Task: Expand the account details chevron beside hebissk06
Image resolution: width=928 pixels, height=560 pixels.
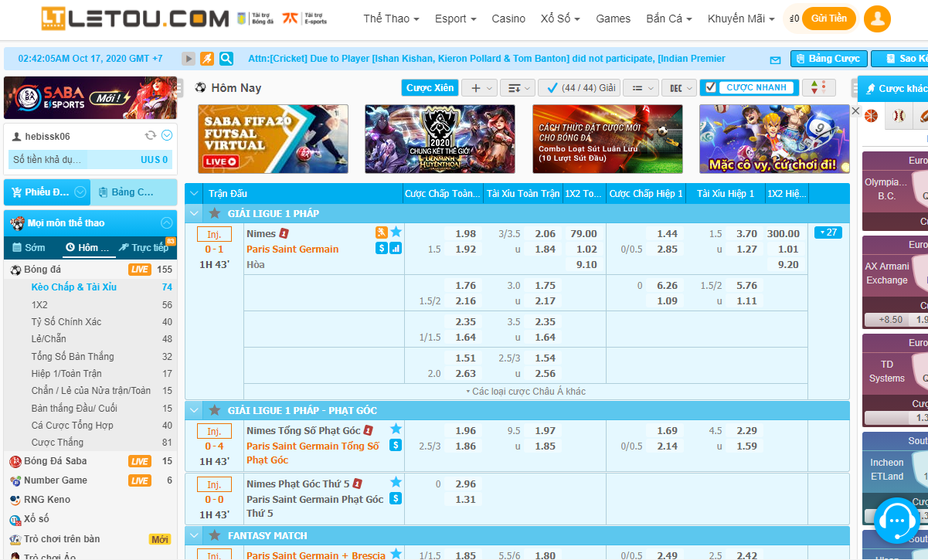Action: click(x=167, y=136)
